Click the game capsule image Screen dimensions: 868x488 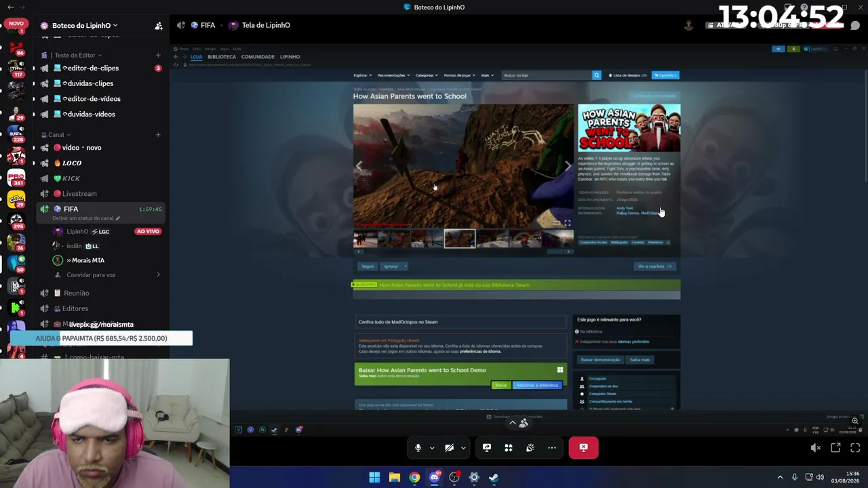tap(629, 128)
